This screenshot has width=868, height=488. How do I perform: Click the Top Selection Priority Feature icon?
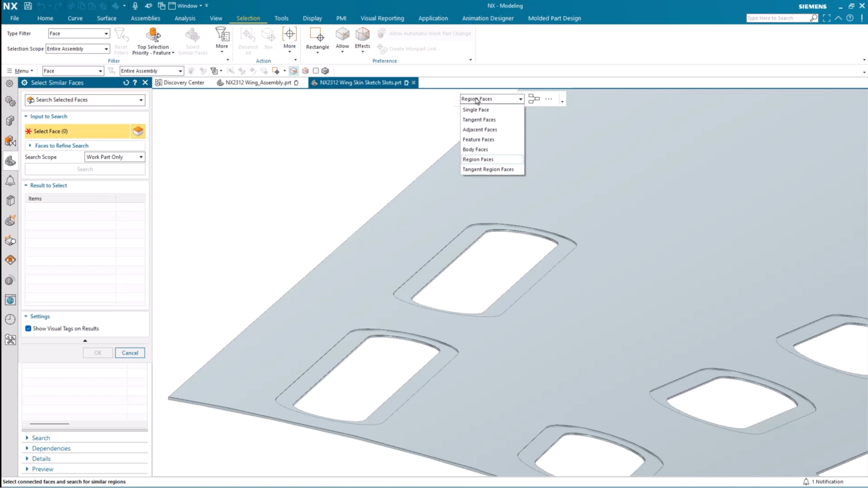(153, 35)
